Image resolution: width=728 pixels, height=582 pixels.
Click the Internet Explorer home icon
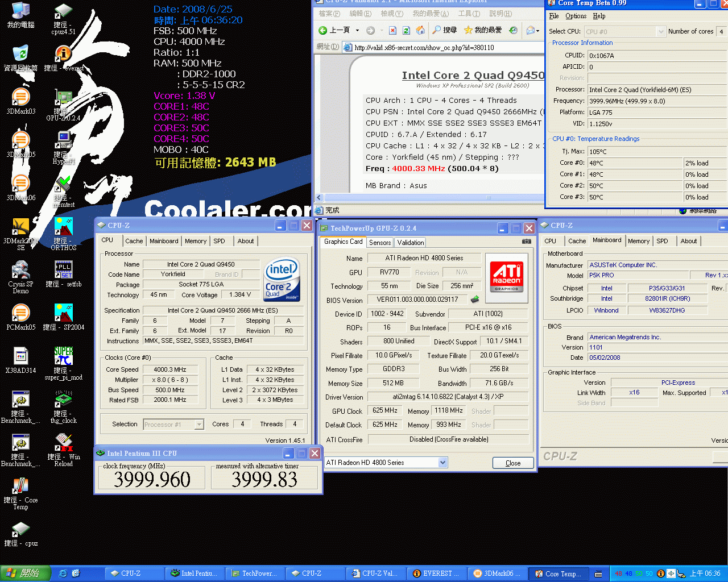coord(420,30)
